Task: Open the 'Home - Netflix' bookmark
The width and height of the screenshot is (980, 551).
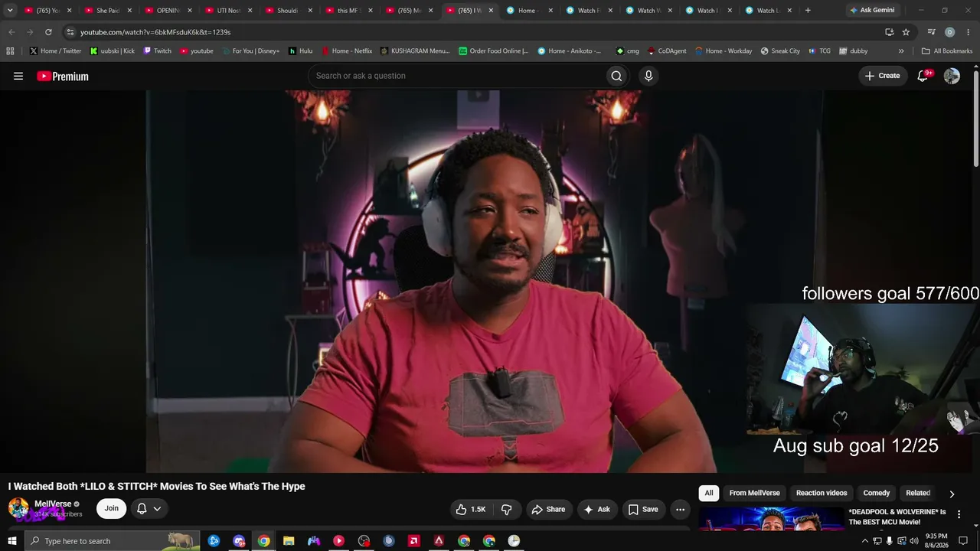Action: click(346, 51)
